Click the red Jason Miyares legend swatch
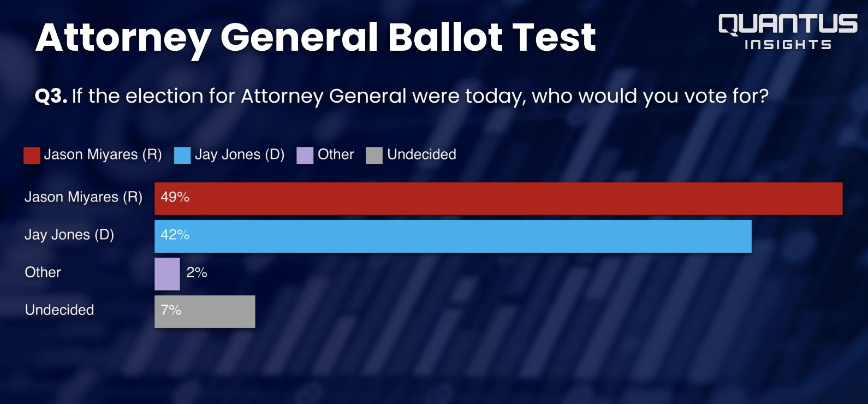Viewport: 868px width, 404px height. (32, 156)
